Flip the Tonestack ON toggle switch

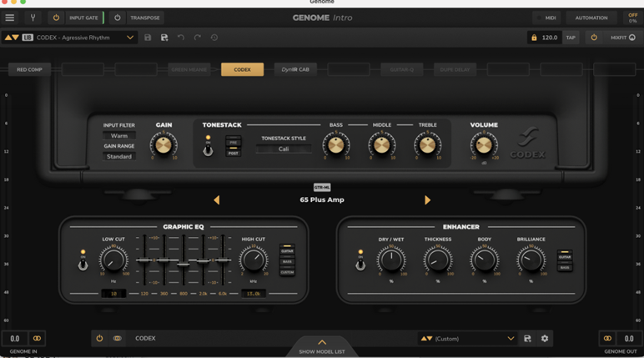[209, 150]
